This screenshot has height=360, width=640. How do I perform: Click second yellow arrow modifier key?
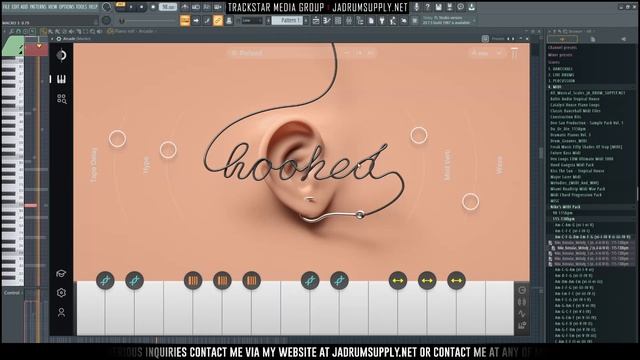point(427,280)
